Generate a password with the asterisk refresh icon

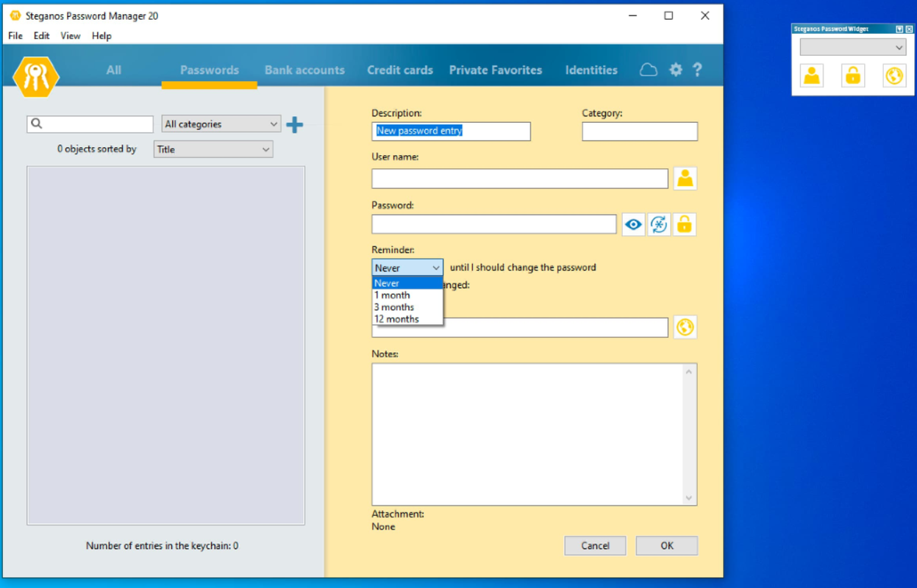pyautogui.click(x=659, y=224)
